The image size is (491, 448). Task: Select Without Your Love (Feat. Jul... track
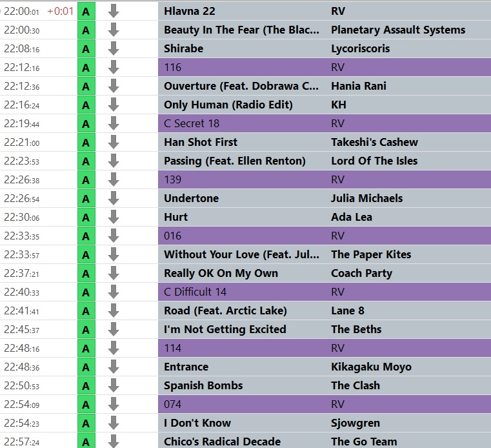pos(241,254)
